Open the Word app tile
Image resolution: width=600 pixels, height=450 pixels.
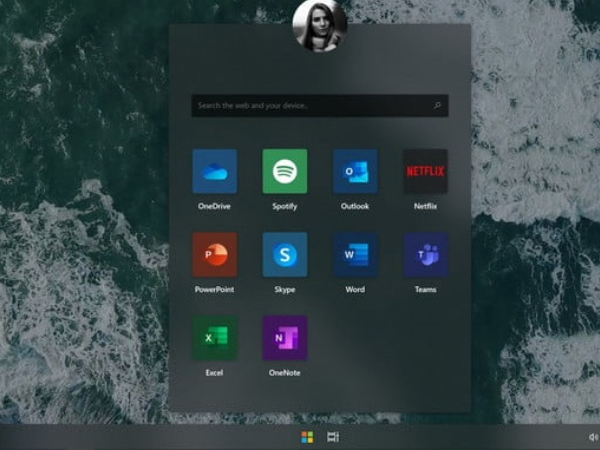coord(355,254)
